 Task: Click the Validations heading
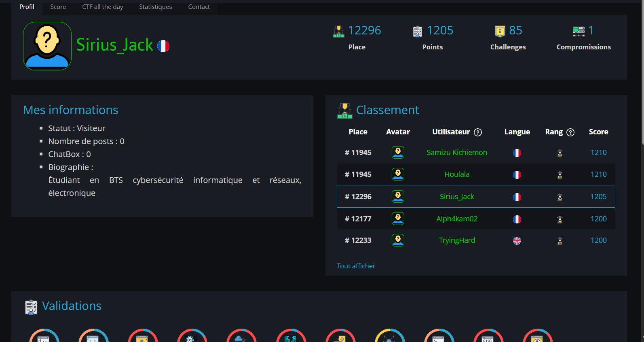tap(72, 306)
